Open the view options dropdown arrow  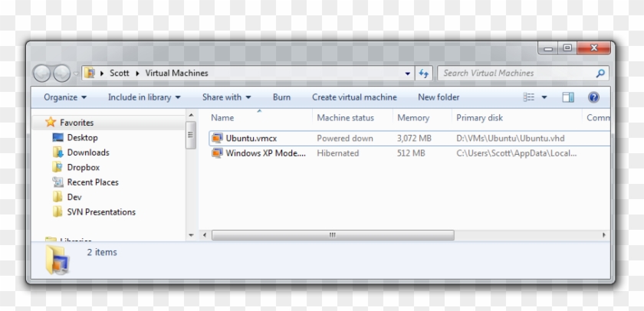coord(544,97)
